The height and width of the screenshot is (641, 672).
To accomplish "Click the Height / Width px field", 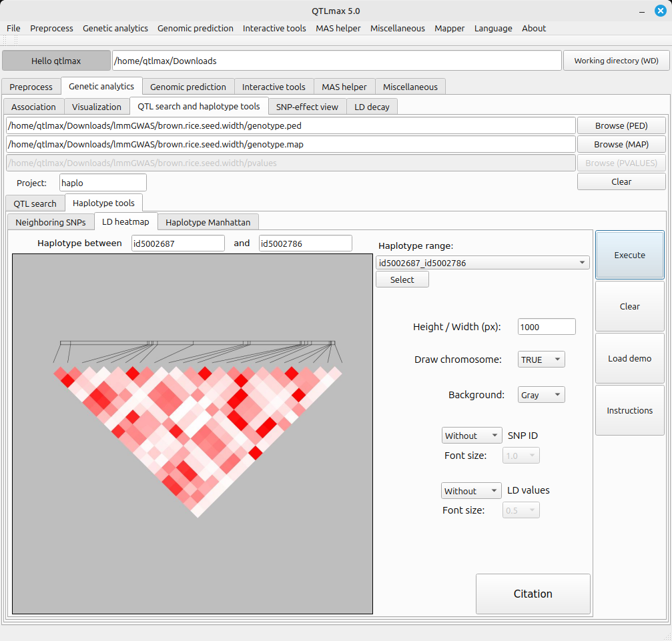I will 546,327.
